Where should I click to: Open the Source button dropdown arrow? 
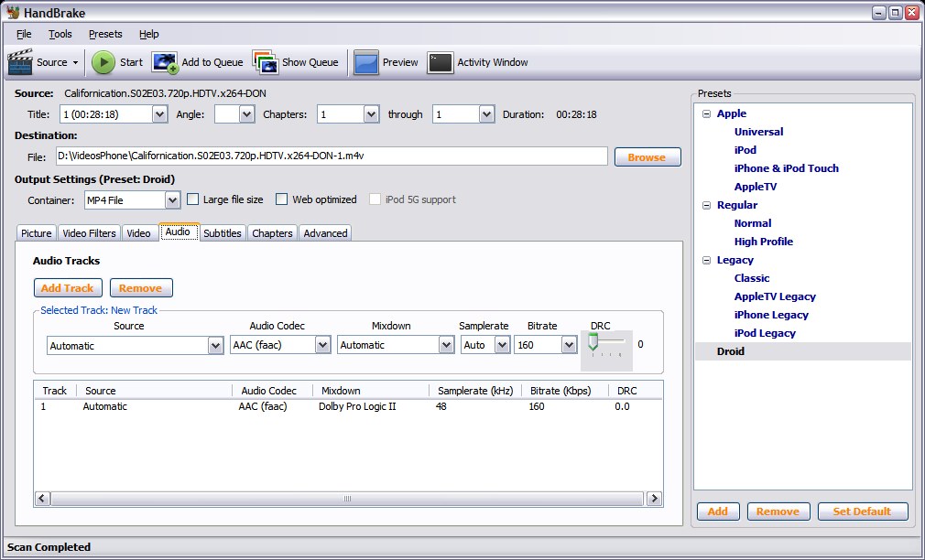coord(75,62)
